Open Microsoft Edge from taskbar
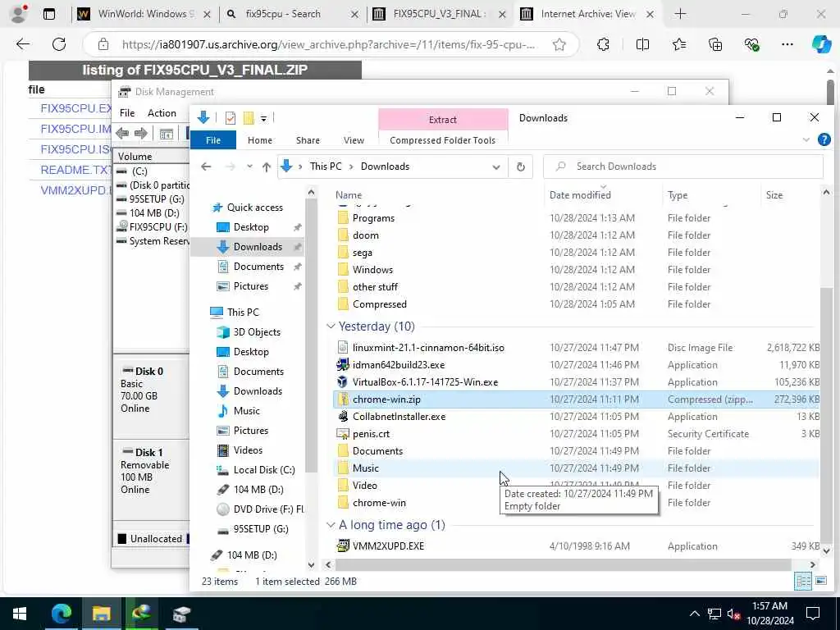840x630 pixels. [x=61, y=614]
